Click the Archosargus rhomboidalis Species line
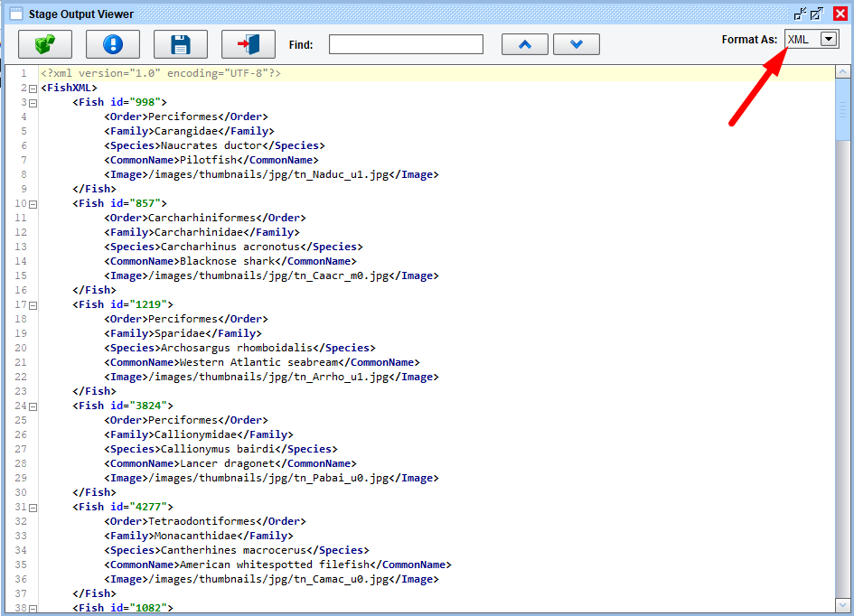Screen dimensions: 854x616 tap(239, 348)
